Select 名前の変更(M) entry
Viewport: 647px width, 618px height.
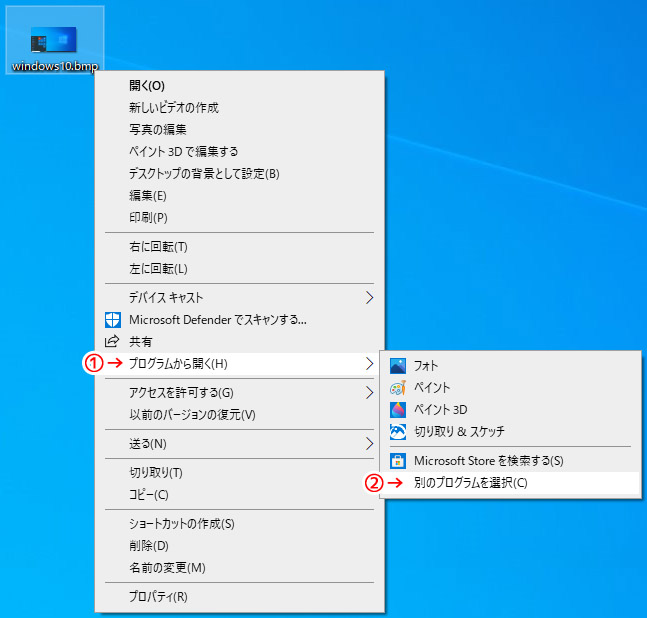(x=239, y=568)
